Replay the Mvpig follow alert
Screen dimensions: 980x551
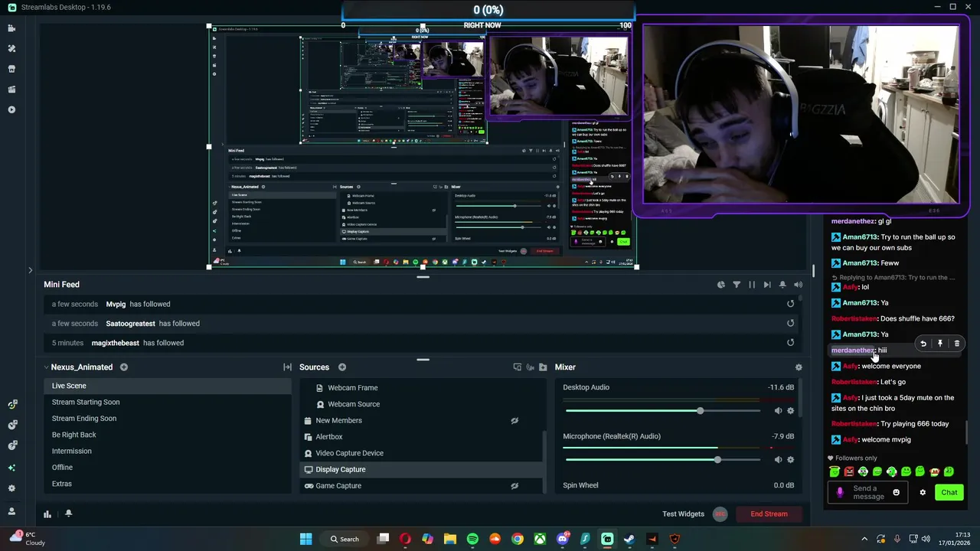coord(790,304)
